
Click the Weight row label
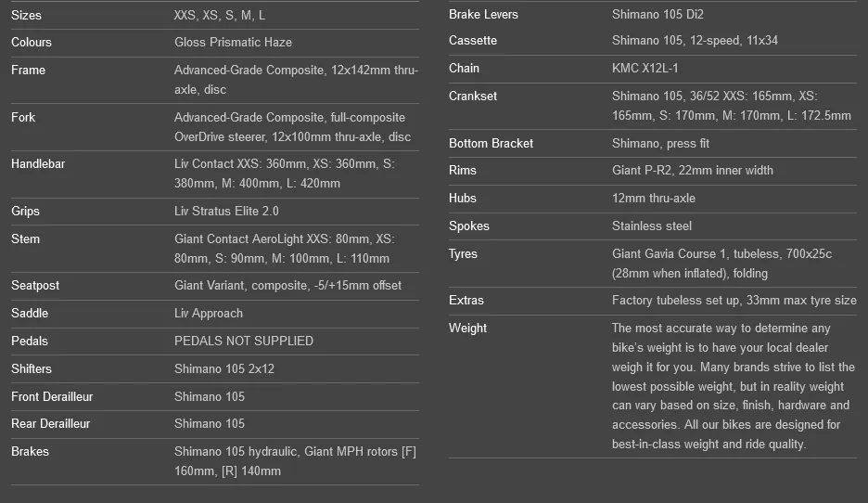467,329
